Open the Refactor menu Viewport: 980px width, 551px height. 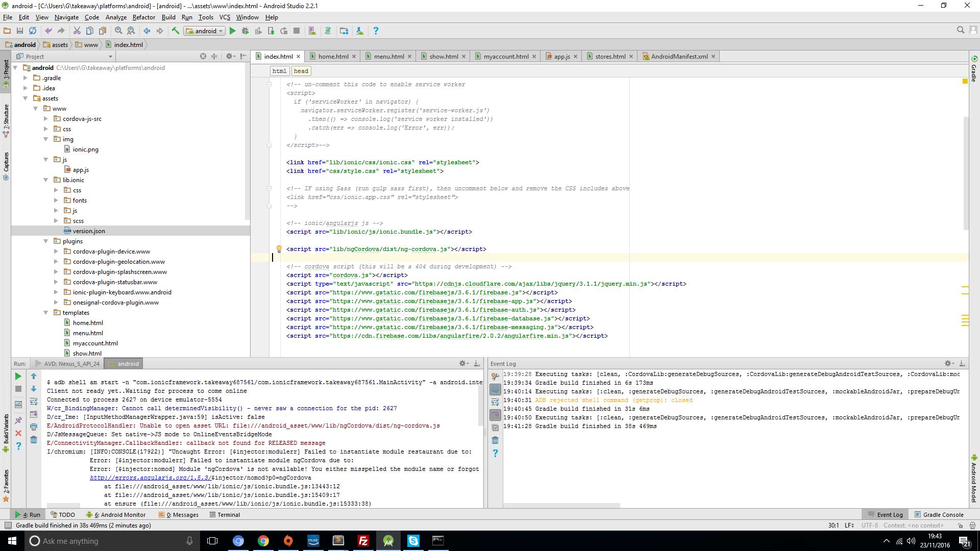(143, 17)
